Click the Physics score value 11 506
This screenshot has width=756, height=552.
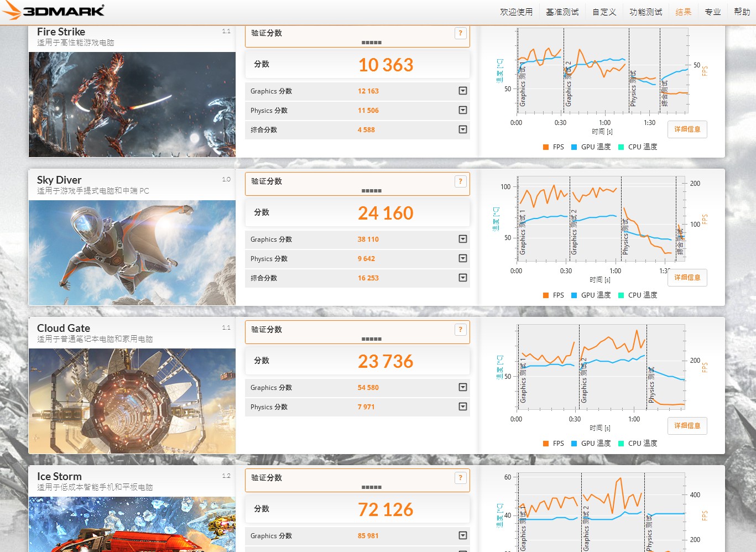[x=368, y=111]
